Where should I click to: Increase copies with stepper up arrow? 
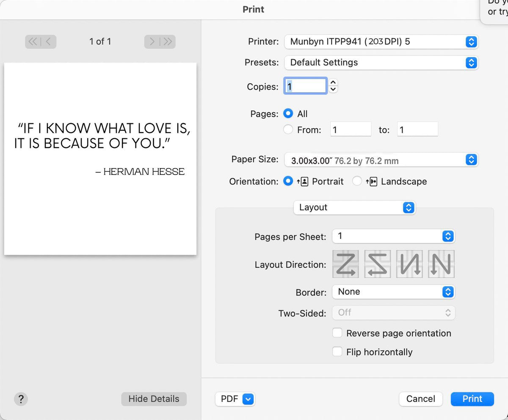click(x=333, y=83)
